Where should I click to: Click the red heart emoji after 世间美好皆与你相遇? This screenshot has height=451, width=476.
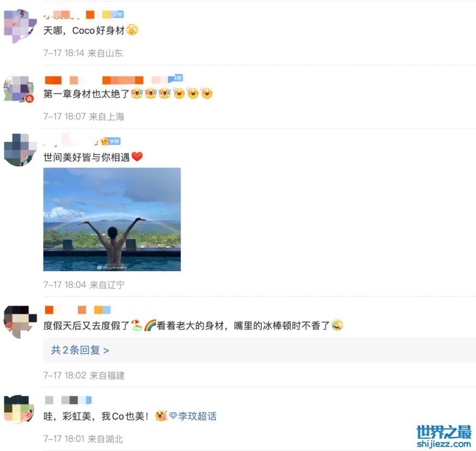[x=137, y=157]
